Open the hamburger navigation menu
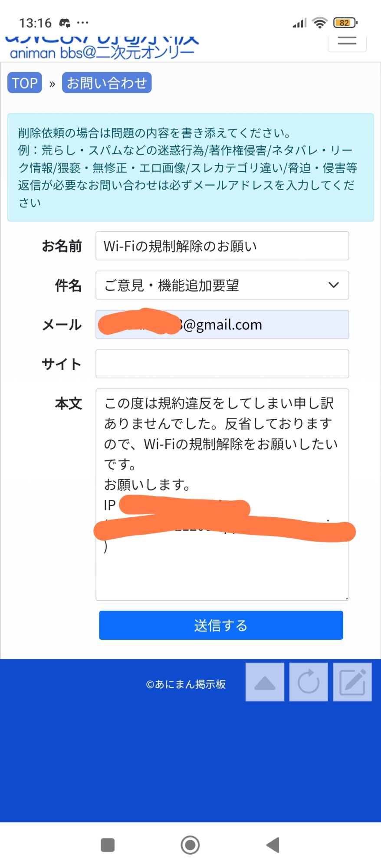 point(347,42)
